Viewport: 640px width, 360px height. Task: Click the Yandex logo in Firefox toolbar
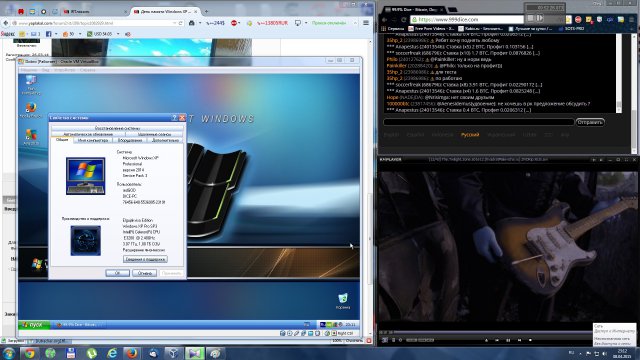point(7,34)
